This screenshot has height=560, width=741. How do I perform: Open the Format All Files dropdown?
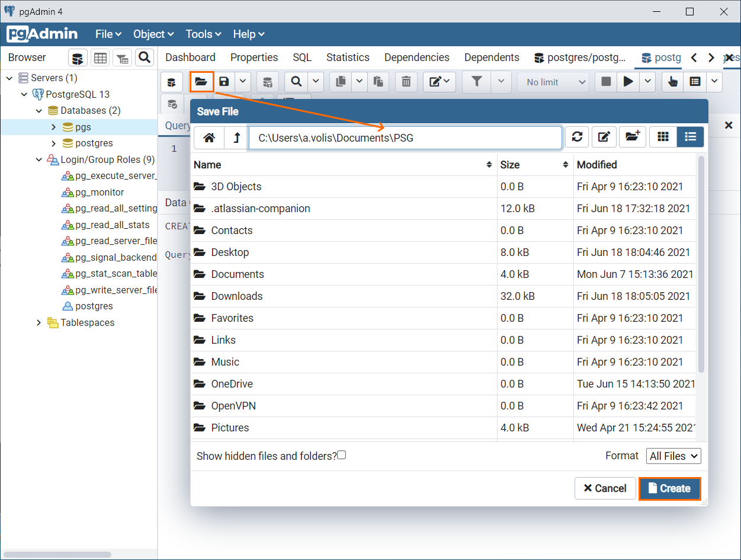(673, 456)
